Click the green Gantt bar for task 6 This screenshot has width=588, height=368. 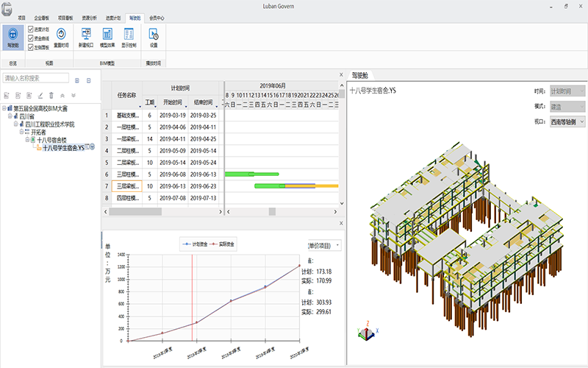tap(251, 174)
